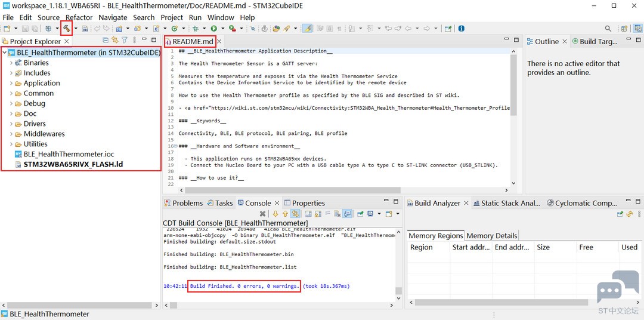This screenshot has width=644, height=320.
Task: Select STM32WBA65RIVX_FLASH.ld linker file
Action: [x=69, y=164]
